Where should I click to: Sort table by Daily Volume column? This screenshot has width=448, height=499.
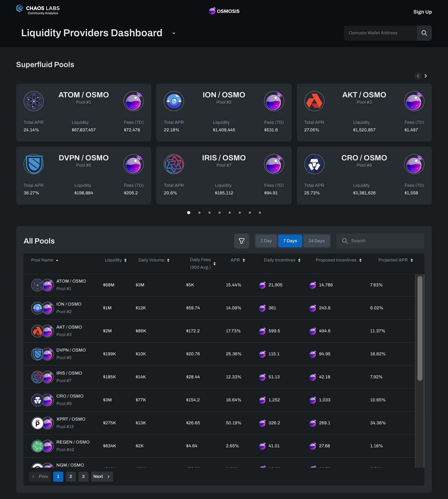[x=154, y=260]
